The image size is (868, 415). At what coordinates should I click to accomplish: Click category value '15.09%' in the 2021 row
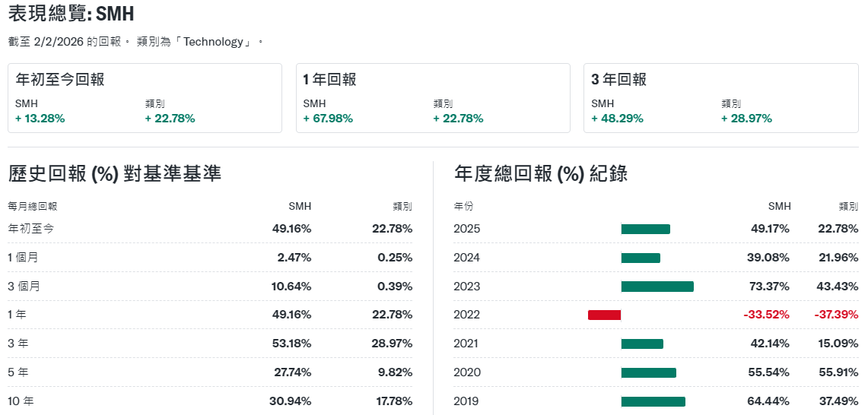pyautogui.click(x=839, y=344)
